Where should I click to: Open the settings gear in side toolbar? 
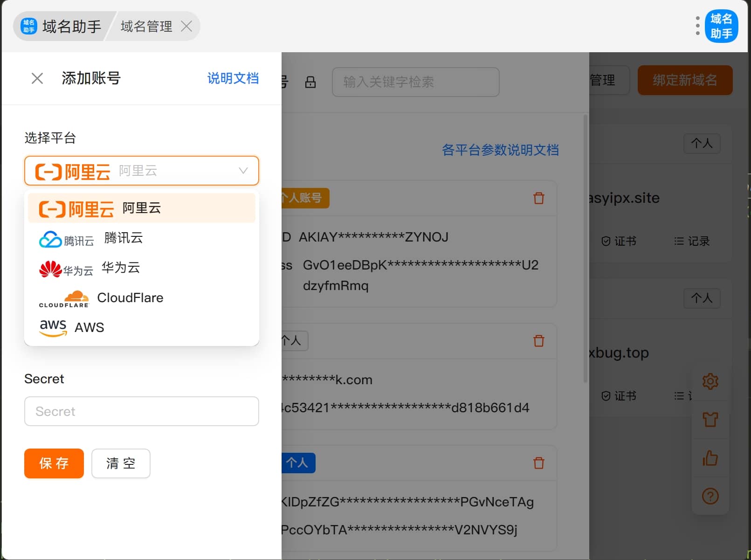(710, 381)
